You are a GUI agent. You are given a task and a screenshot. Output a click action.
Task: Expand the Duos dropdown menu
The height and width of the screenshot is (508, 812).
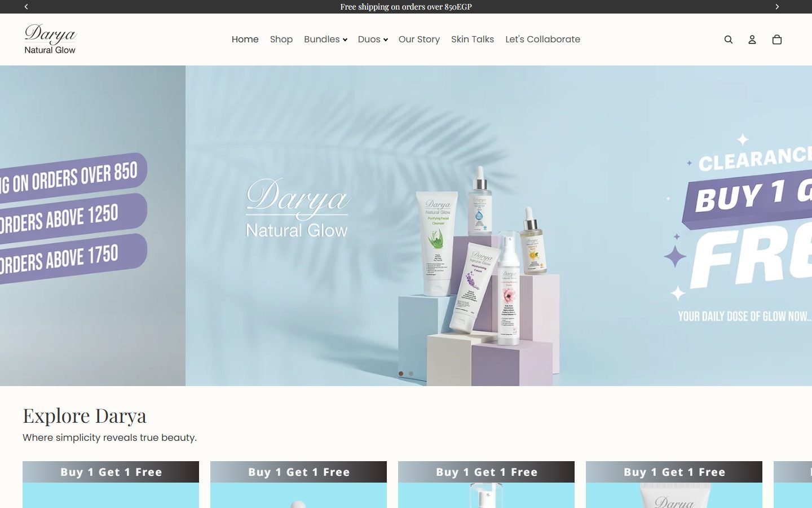pyautogui.click(x=373, y=40)
